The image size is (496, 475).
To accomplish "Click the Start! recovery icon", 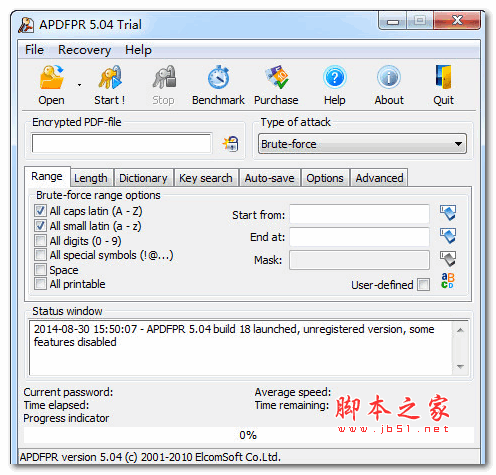I will click(110, 77).
